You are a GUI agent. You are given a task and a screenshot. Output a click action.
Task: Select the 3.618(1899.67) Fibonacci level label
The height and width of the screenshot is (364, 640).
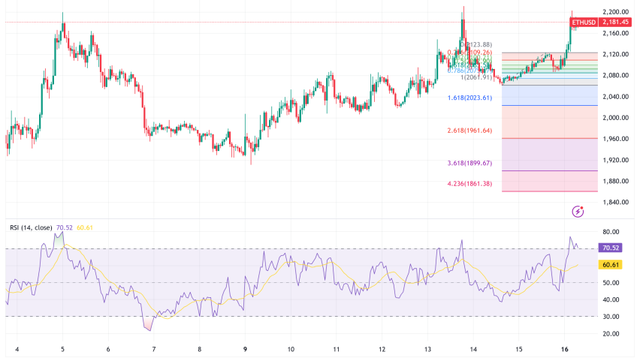pos(468,163)
